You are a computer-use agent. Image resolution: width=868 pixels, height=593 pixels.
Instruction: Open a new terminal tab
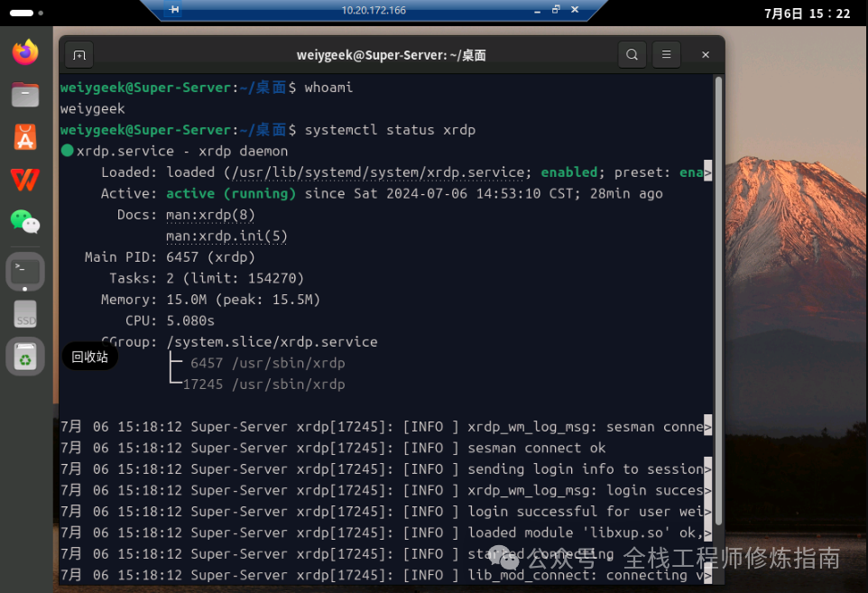pos(79,55)
